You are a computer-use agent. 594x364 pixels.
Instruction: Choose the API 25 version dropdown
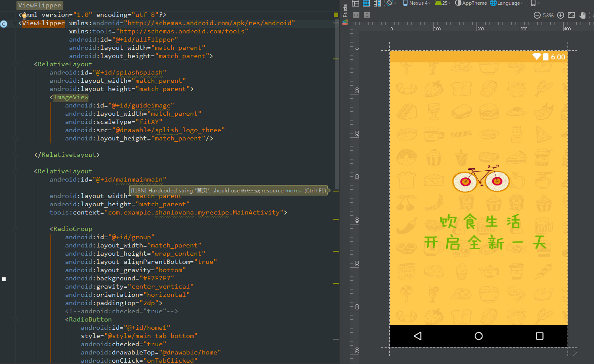[442, 3]
